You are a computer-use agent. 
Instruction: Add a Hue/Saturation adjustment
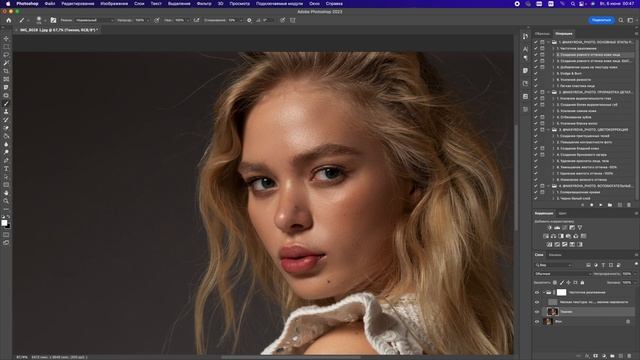(x=546, y=236)
